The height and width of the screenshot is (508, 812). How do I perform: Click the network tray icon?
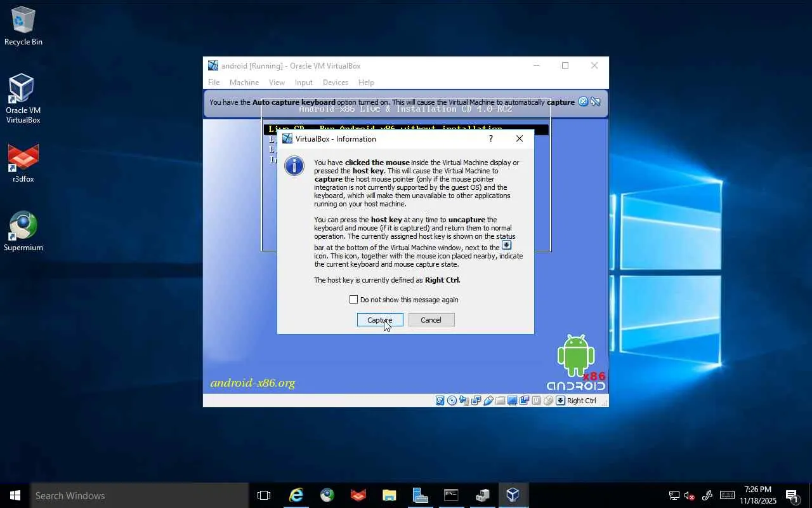[674, 495]
